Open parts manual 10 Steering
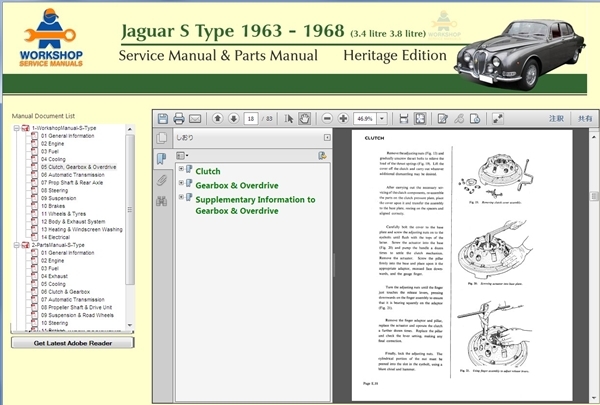The height and width of the screenshot is (405, 600). 54,323
